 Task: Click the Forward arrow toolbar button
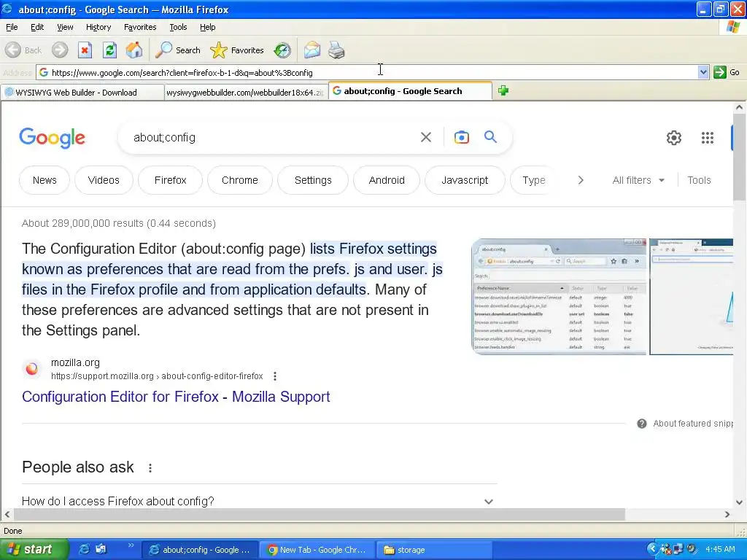pyautogui.click(x=60, y=50)
